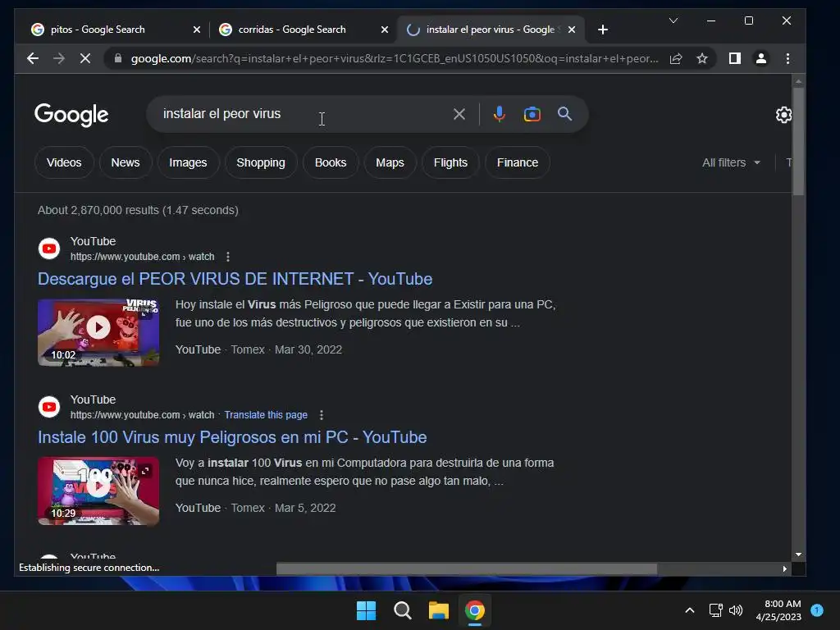Open a new tab
Screen dimensions: 840x630
point(603,30)
